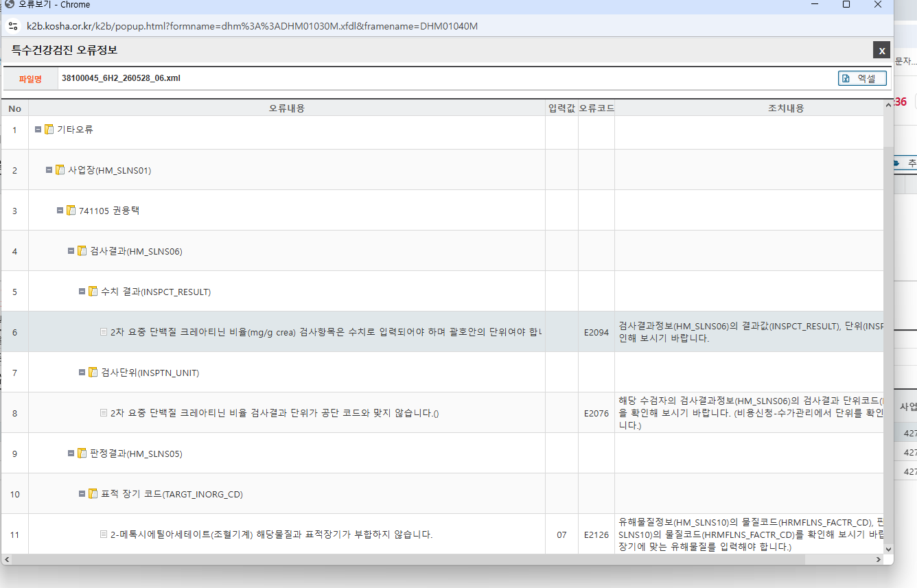Select the 2차 요중 단백질 크레아티닌 비율 단위 error row
Image resolution: width=917 pixels, height=588 pixels.
(442, 413)
